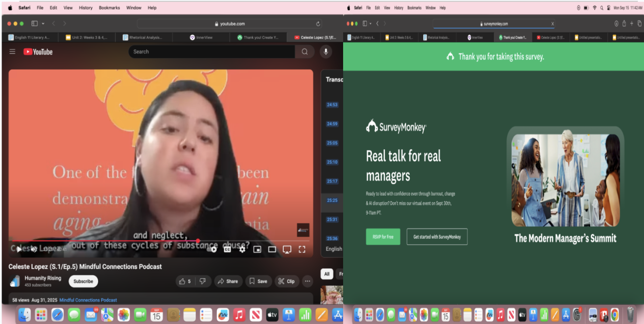Screen dimensions: 644x324
Task: Click Get started with SurveyMonkey
Action: tap(437, 237)
